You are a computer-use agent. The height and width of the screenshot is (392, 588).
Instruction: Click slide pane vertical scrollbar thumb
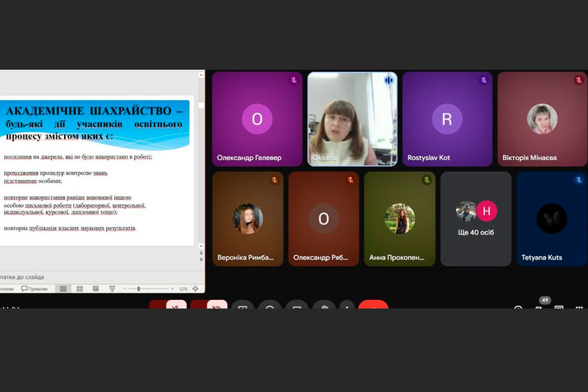(201, 106)
